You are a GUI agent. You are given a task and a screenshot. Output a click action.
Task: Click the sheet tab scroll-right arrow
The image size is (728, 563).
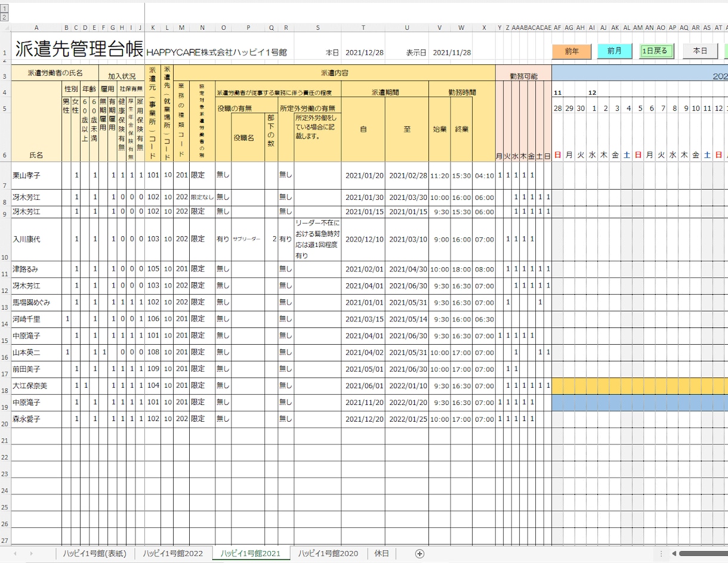31,553
